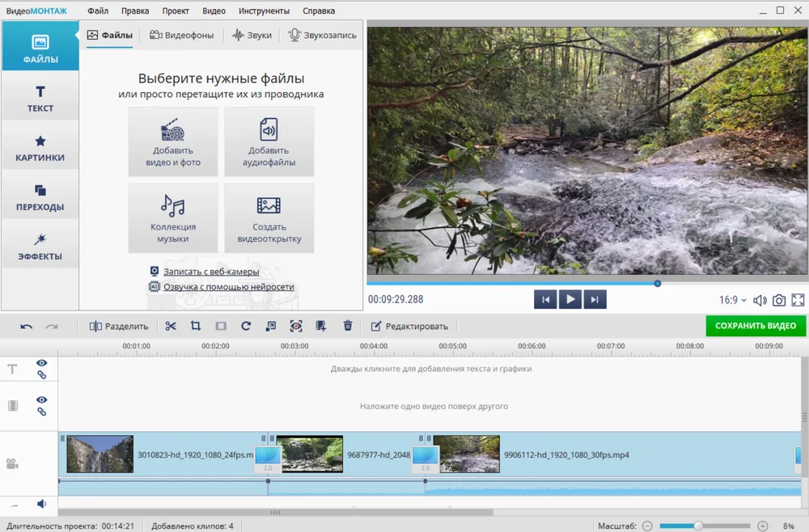Toggle text track visibility eye icon
809x532 pixels.
pyautogui.click(x=41, y=364)
